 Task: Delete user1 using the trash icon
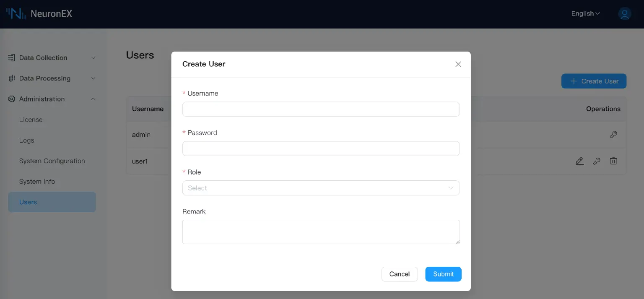click(x=613, y=161)
